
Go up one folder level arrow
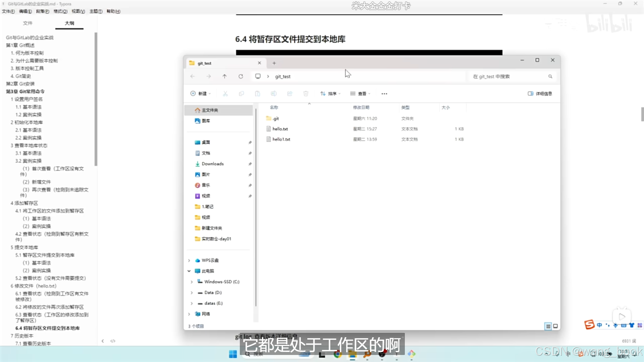pyautogui.click(x=225, y=76)
